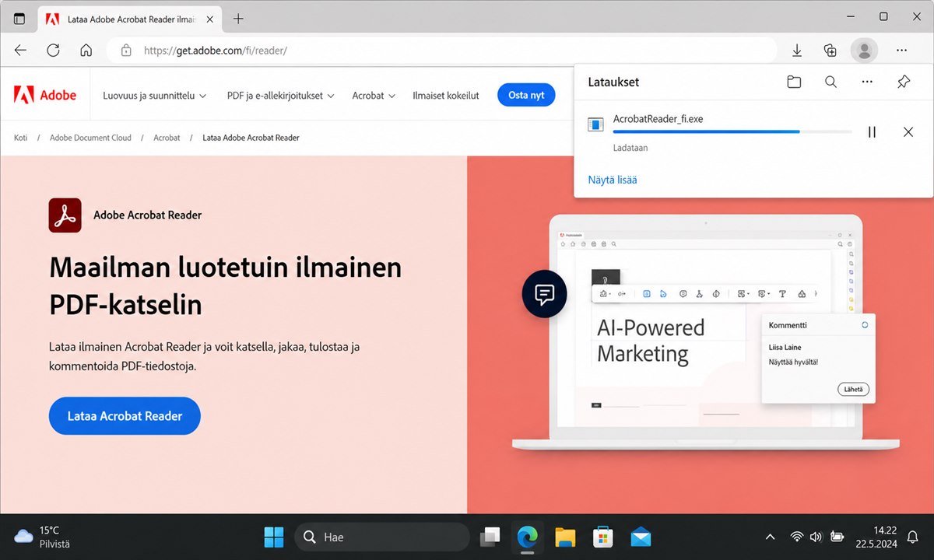Open more options in Lataukset panel
934x560 pixels.
(x=867, y=82)
